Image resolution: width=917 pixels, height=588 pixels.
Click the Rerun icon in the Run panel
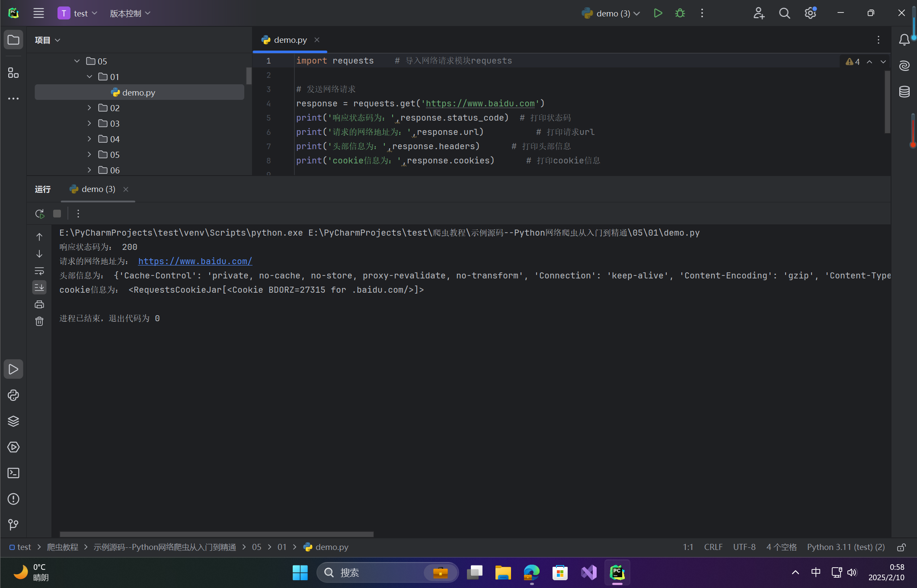click(40, 214)
